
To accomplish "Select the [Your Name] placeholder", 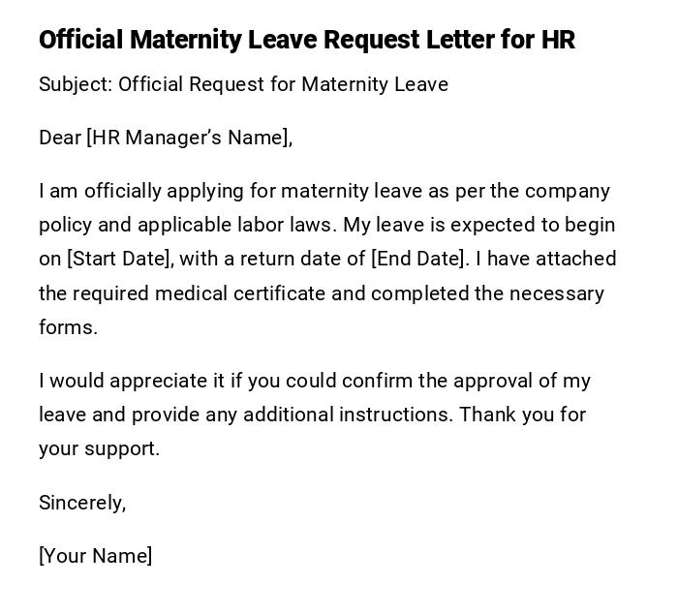I will coord(95,556).
